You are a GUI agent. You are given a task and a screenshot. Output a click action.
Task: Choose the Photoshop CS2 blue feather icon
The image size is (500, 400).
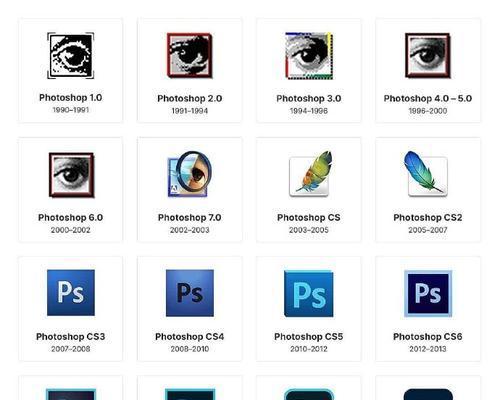(426, 173)
